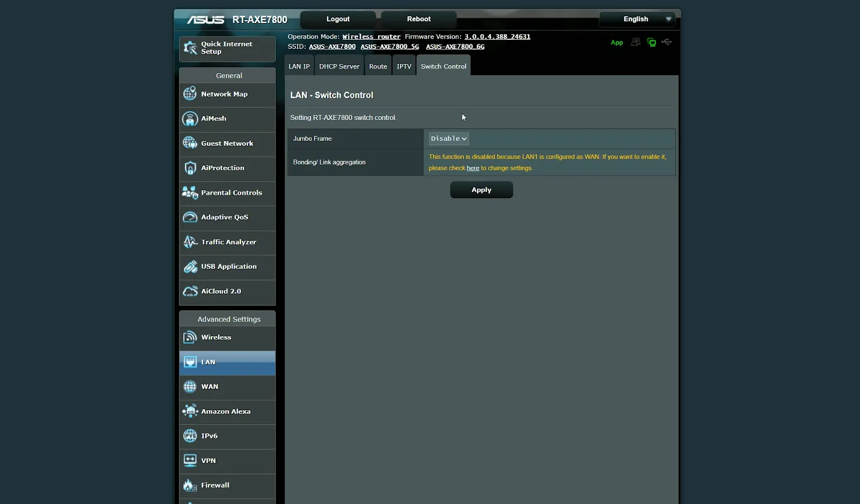Screen dimensions: 860x504
Task: Click the Wireless signal icon
Action: click(190, 337)
